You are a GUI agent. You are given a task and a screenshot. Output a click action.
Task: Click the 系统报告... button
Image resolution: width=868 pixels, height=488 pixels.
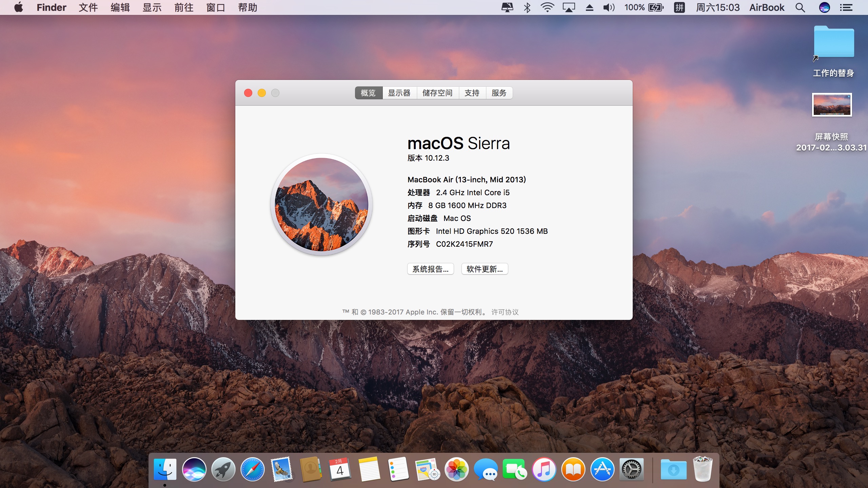coord(430,269)
